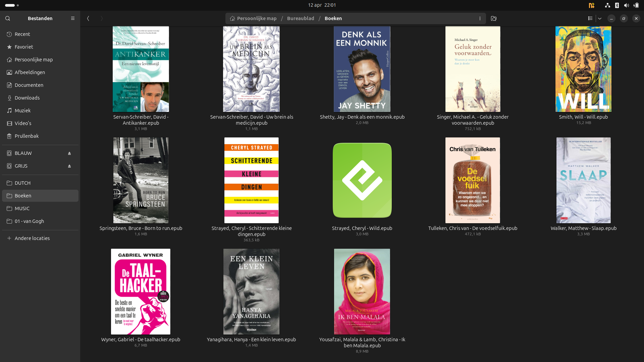This screenshot has width=644, height=362.
Task: Open the volume icon in the top bar
Action: coord(626,5)
